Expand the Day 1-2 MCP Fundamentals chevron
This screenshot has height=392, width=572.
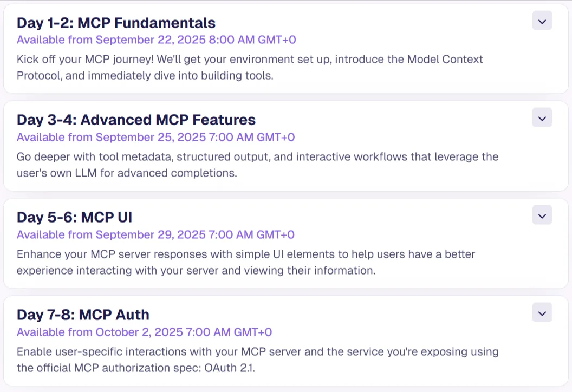point(542,21)
